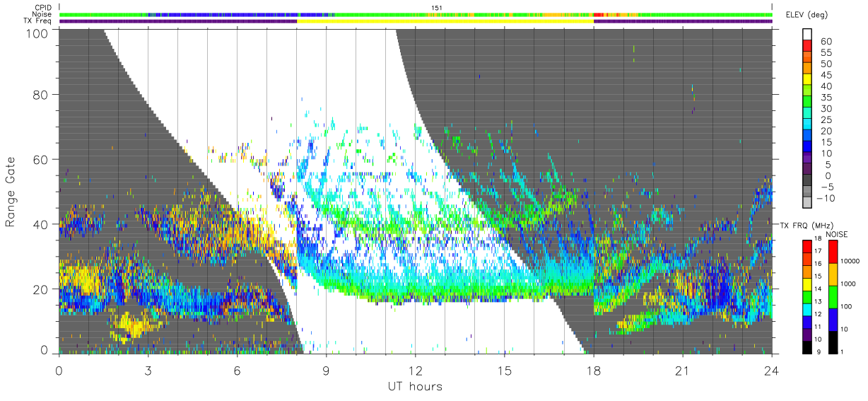This screenshot has height=401, width=868.
Task: Click the red portion of the Noise strip
Action: pos(599,14)
